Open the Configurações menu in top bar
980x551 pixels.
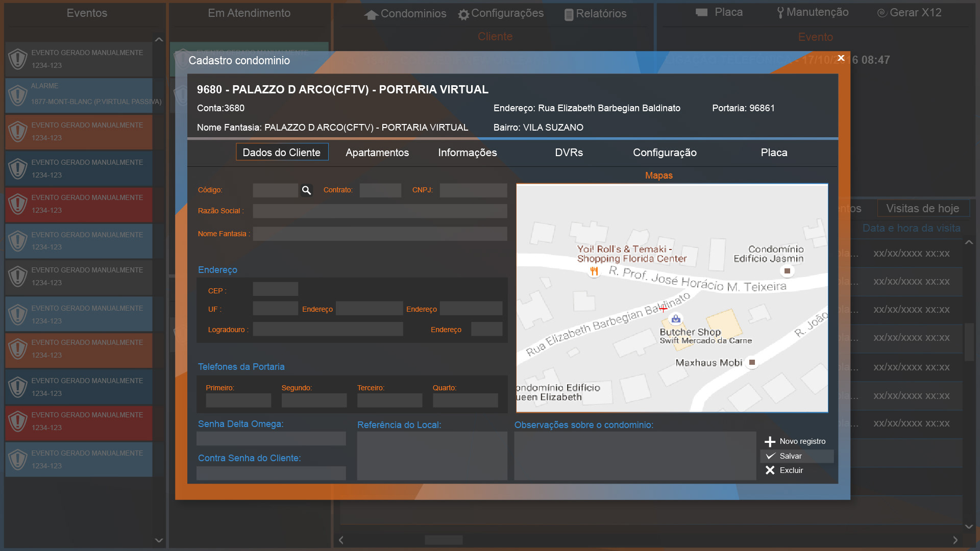[x=501, y=14]
